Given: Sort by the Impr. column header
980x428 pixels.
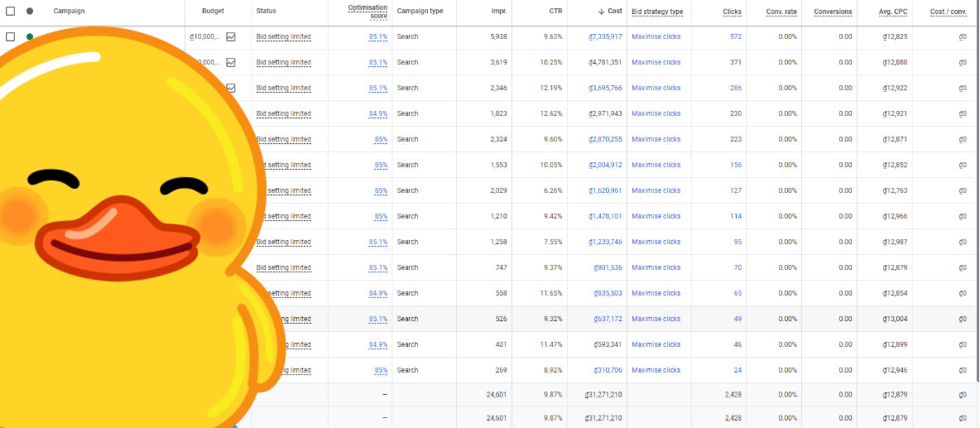Looking at the screenshot, I should (499, 12).
